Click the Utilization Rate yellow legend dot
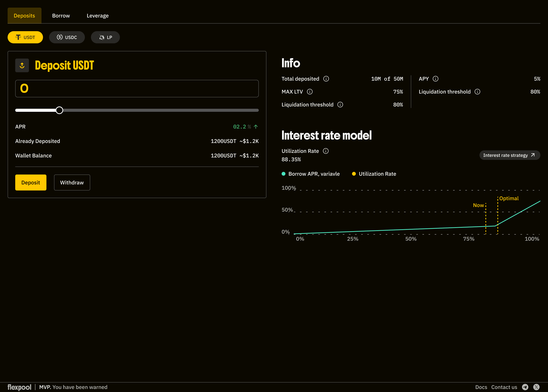548x392 pixels. (354, 174)
